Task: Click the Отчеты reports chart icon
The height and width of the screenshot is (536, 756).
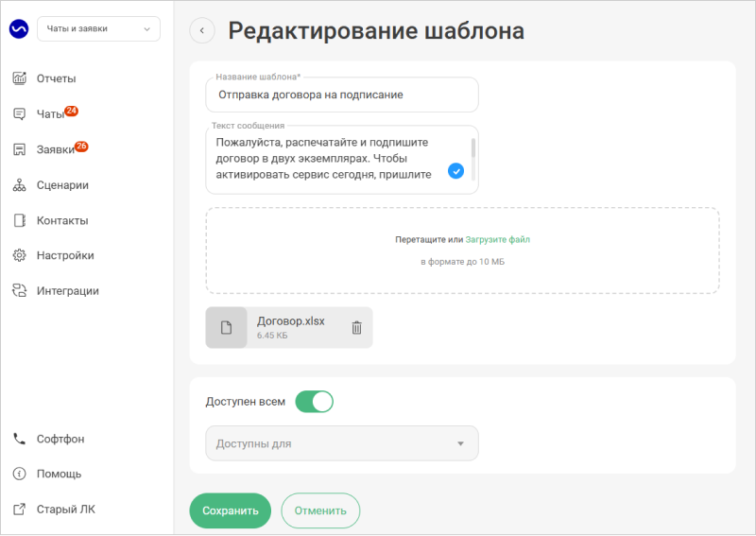Action: point(19,78)
